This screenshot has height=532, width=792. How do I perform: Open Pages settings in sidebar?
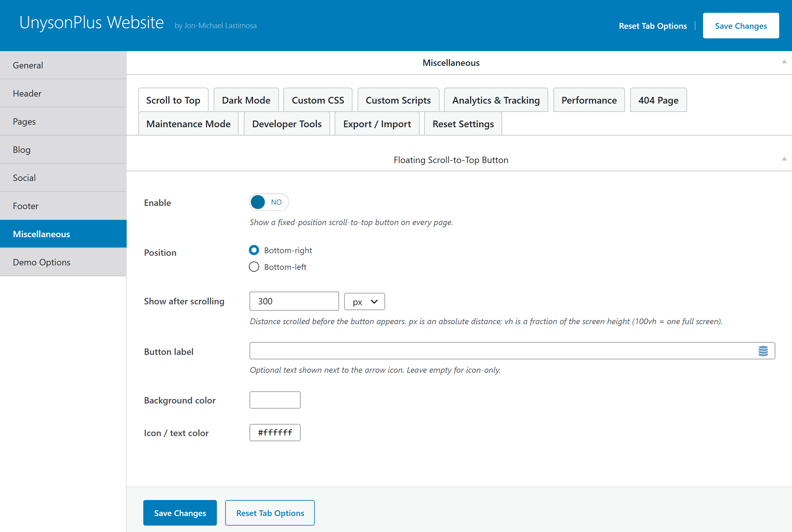tap(63, 121)
